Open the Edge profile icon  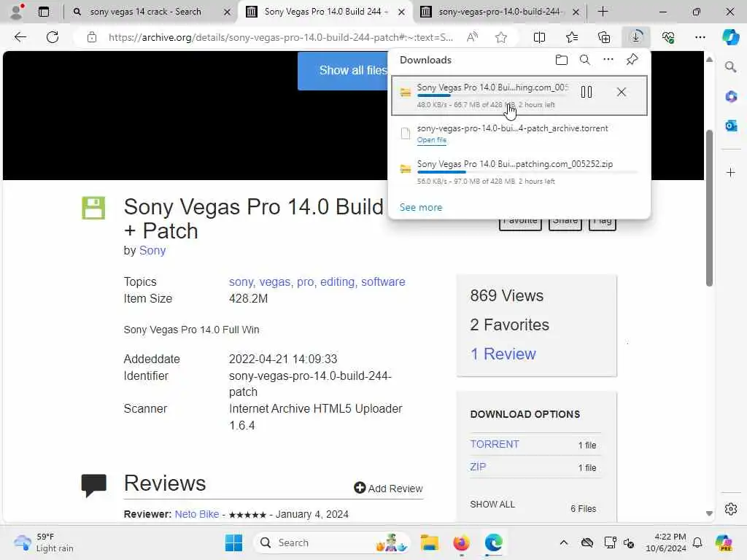(x=17, y=12)
